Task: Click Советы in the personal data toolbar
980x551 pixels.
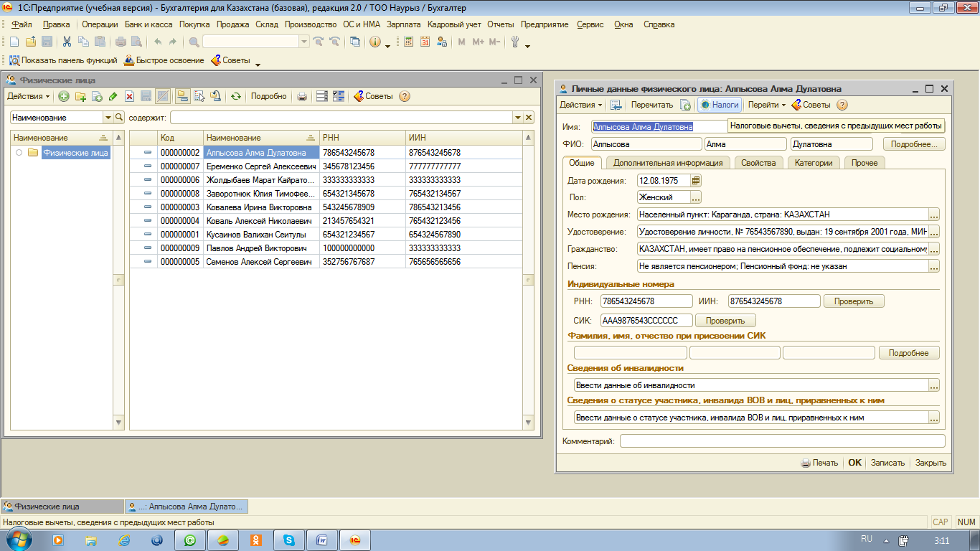Action: [811, 105]
